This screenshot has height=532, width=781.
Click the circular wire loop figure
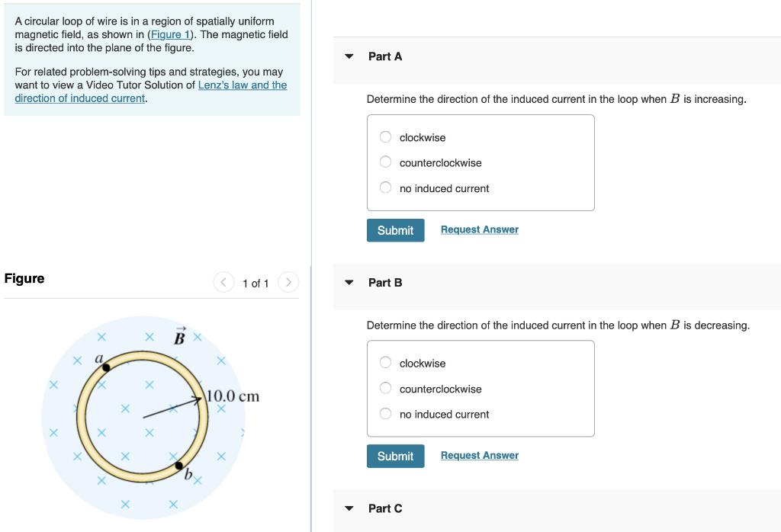[x=143, y=415]
